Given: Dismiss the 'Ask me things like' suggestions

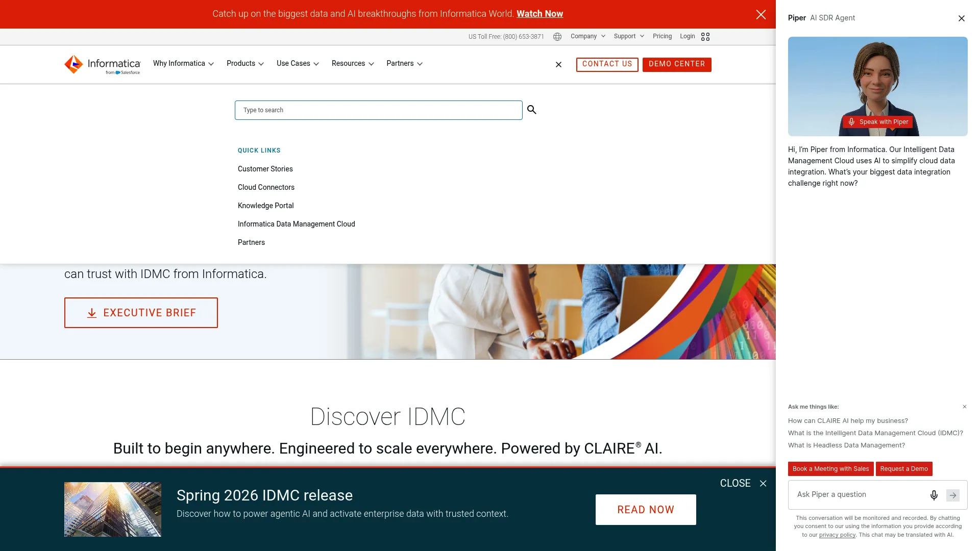Looking at the screenshot, I should click(x=965, y=407).
